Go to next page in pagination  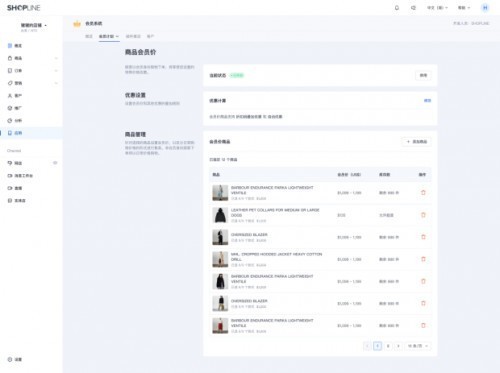click(398, 346)
